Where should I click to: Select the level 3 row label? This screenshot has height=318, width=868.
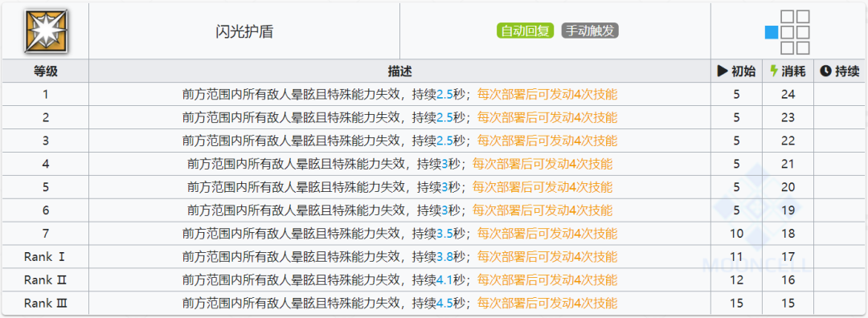click(45, 141)
